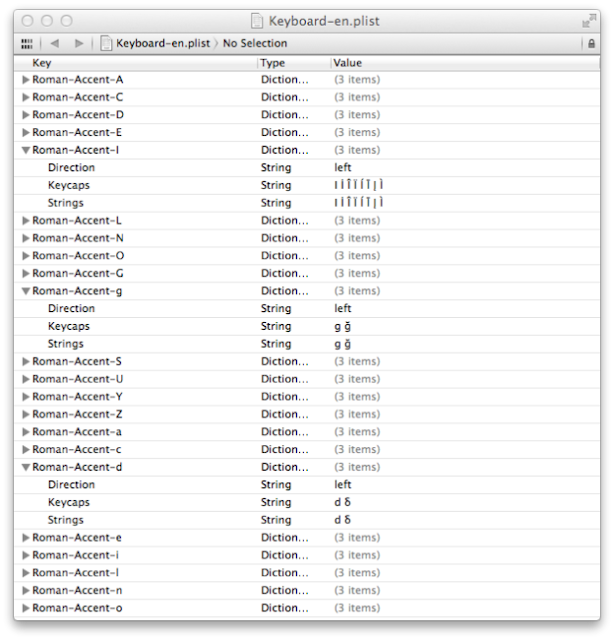Collapse the Roman-Accent-g dictionary
This screenshot has width=614, height=640.
coord(26,291)
